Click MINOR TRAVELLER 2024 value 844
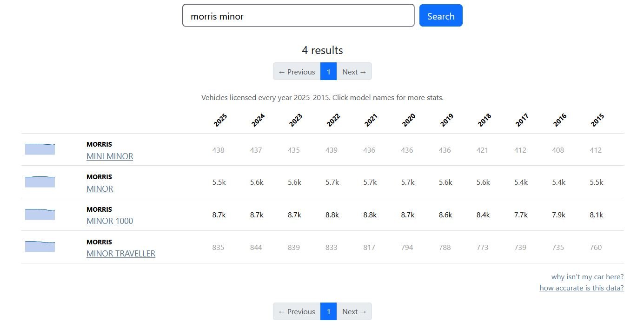 (x=256, y=247)
